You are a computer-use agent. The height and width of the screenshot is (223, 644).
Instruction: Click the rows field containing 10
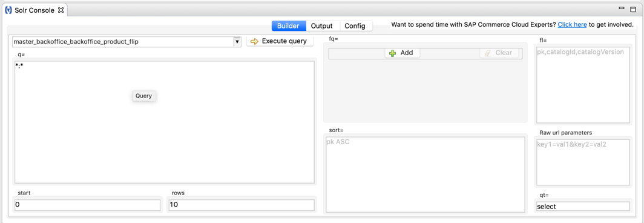(241, 205)
